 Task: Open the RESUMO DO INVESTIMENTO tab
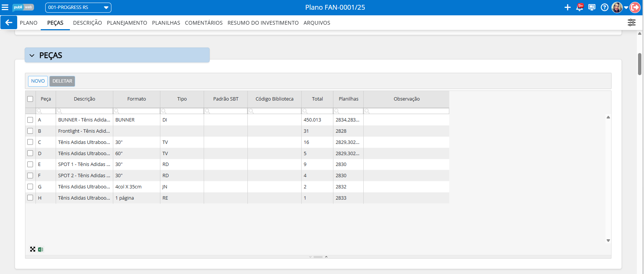click(263, 23)
